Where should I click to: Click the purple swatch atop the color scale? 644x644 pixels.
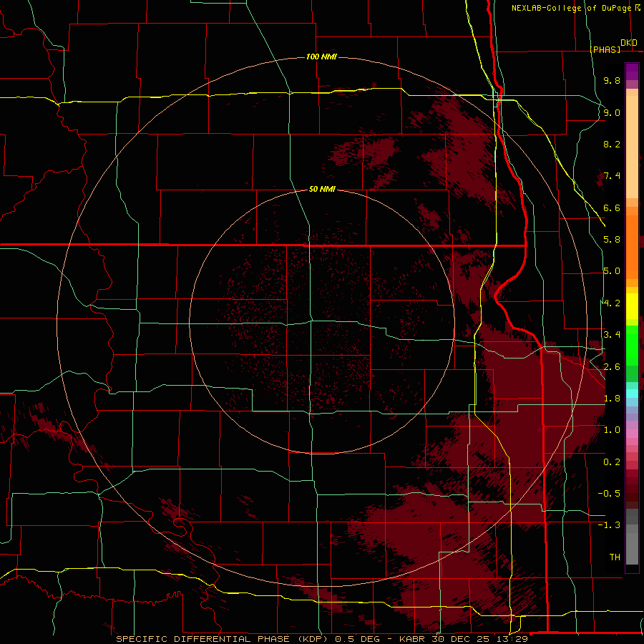click(x=632, y=72)
